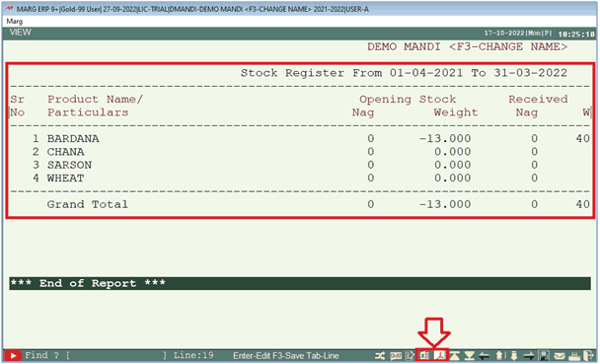
Task: Click Grand Total weight -13.000 value
Action: click(445, 204)
